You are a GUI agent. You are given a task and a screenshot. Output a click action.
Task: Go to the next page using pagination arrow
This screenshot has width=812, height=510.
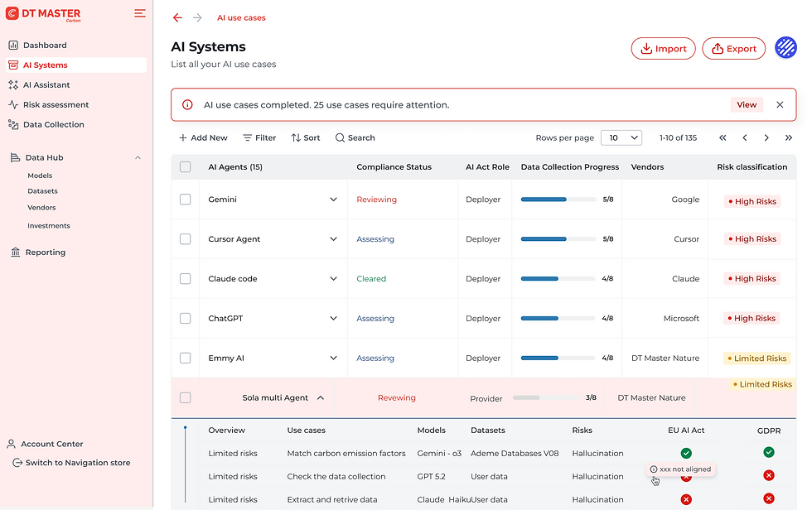coord(766,138)
